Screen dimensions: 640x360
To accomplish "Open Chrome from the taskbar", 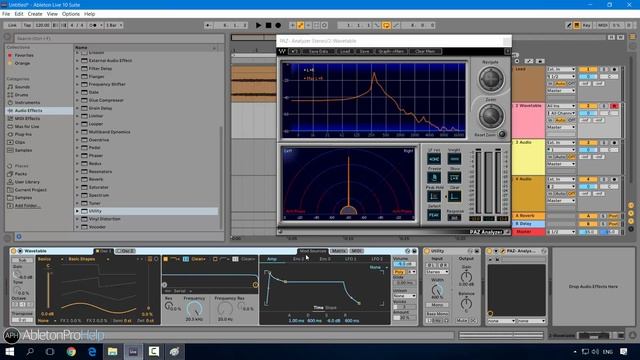I will (71, 351).
